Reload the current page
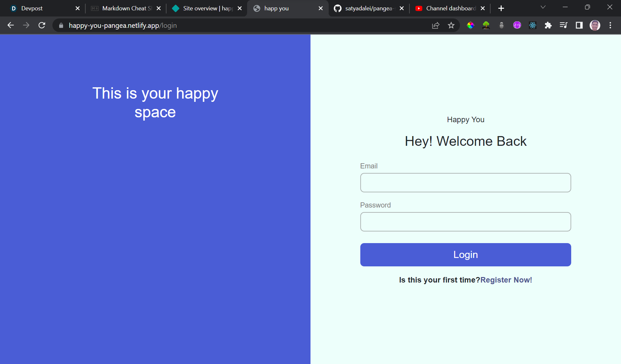Image resolution: width=621 pixels, height=364 pixels. (42, 25)
